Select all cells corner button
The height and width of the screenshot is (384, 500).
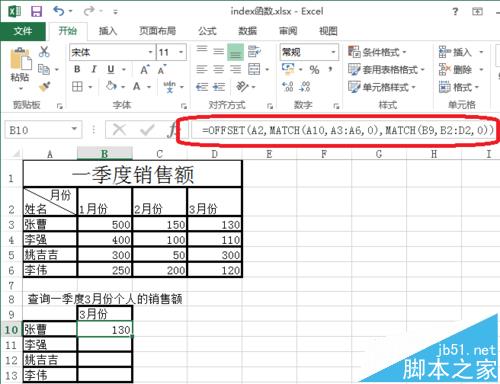coord(16,154)
